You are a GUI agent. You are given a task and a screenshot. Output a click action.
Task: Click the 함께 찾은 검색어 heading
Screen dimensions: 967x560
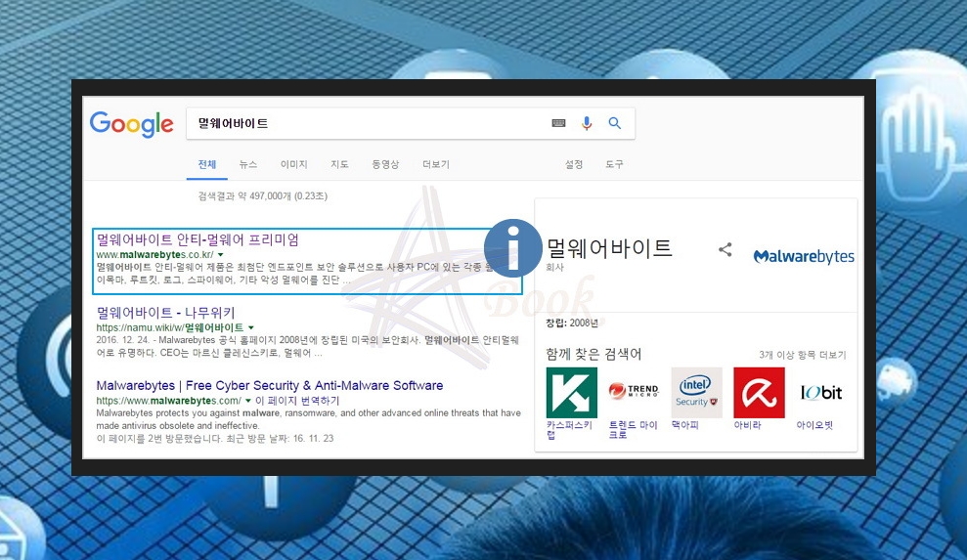coord(593,354)
